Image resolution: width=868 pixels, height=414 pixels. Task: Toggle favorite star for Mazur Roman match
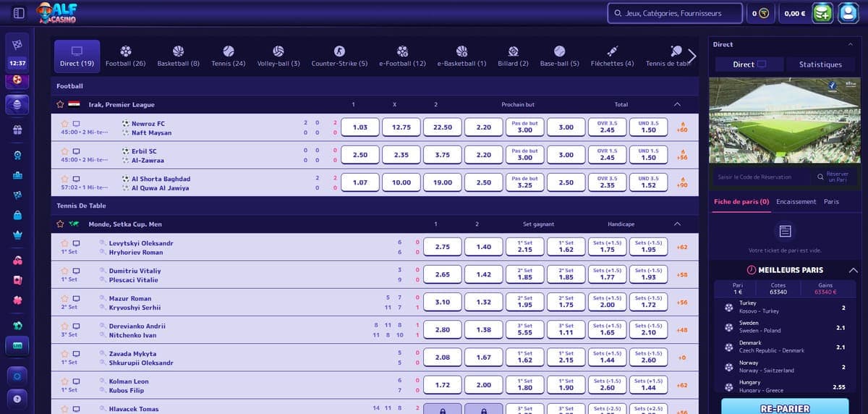(65, 298)
